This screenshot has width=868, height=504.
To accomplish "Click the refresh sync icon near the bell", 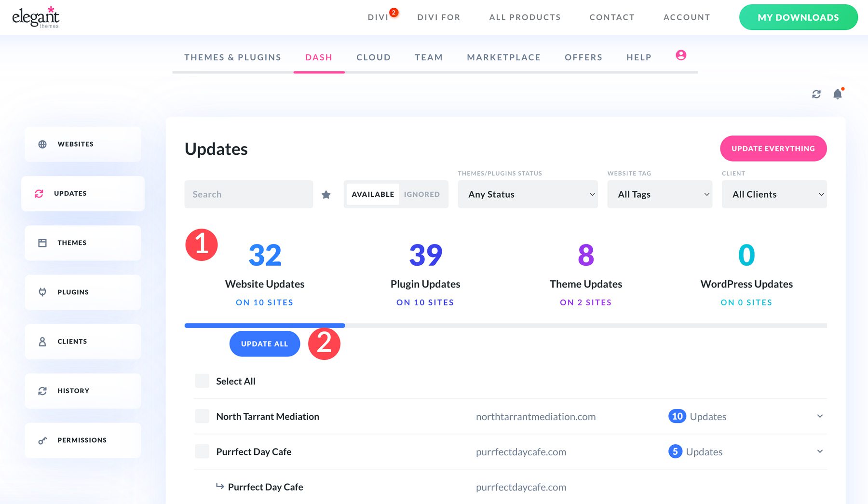I will point(816,94).
